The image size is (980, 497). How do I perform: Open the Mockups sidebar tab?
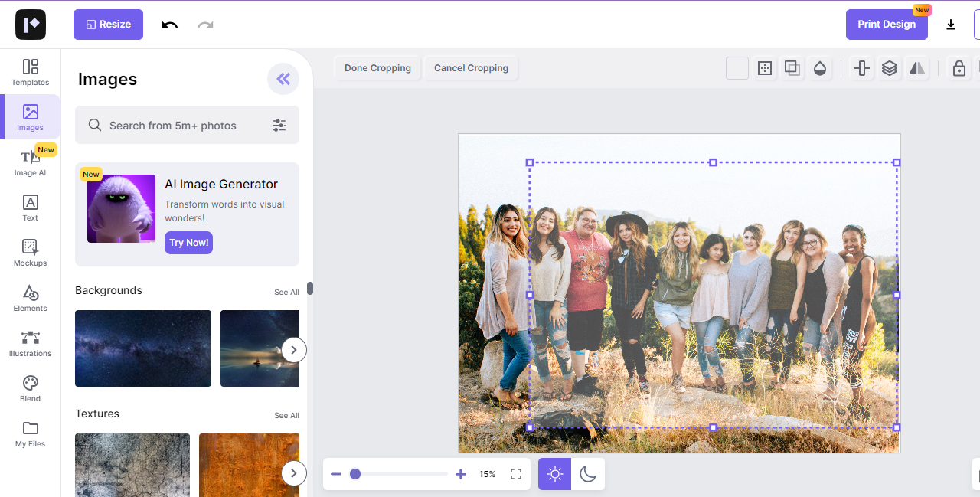[x=31, y=253]
